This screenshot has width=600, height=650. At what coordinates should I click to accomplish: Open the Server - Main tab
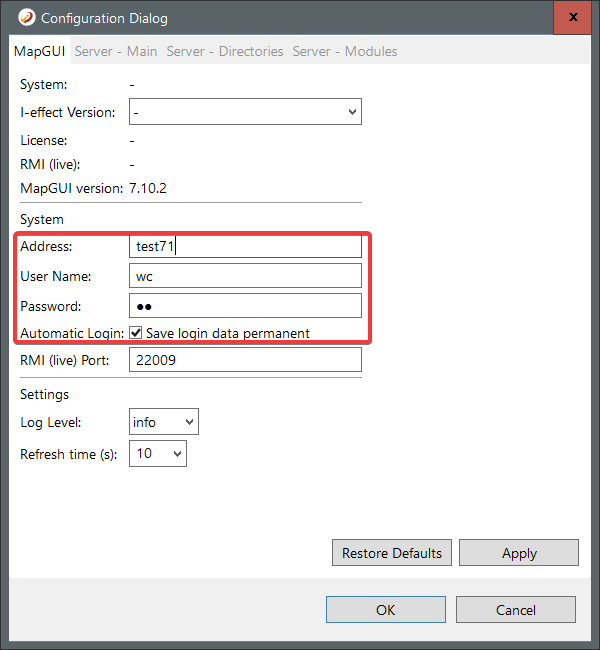[116, 51]
